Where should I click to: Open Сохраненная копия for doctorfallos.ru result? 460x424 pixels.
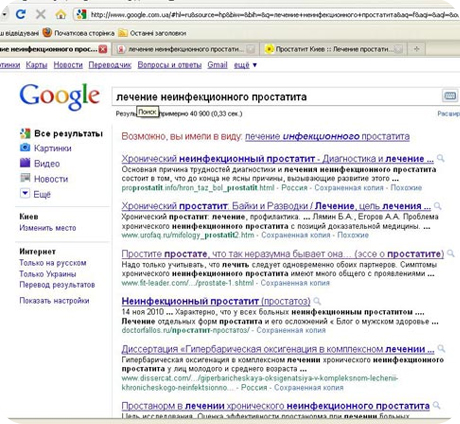291,330
